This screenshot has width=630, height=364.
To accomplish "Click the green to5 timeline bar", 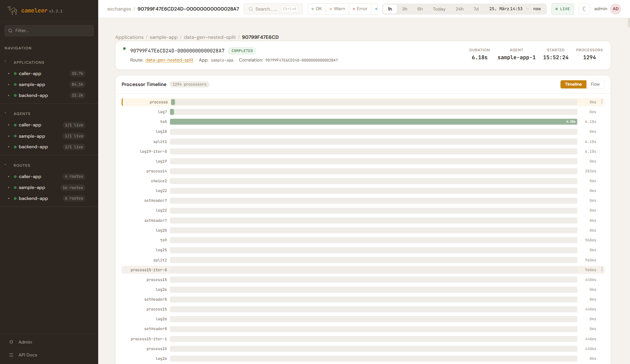I will click(373, 122).
